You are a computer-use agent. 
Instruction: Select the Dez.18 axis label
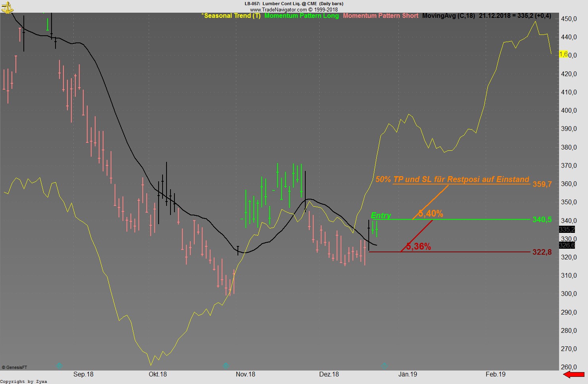[x=329, y=374]
